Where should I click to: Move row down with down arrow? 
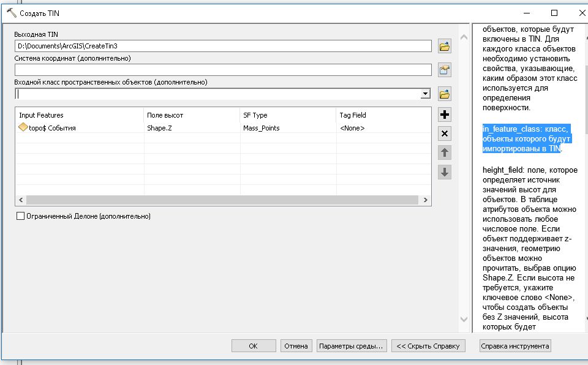click(445, 173)
